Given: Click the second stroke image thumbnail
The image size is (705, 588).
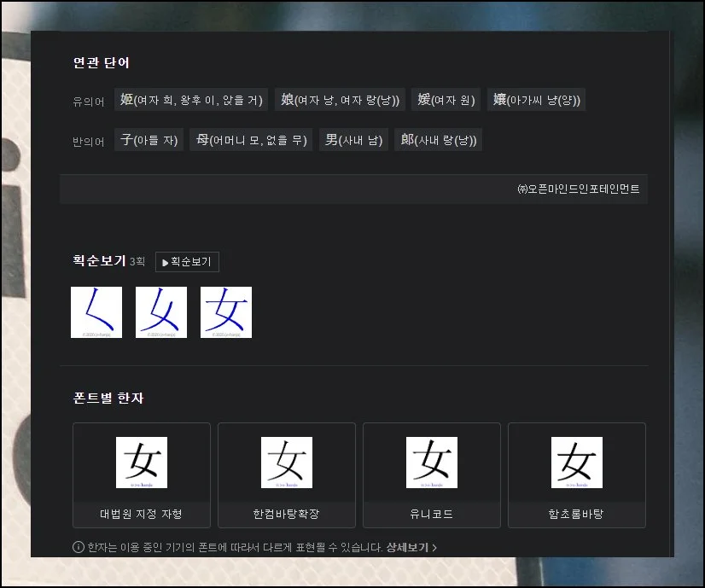Looking at the screenshot, I should tap(161, 312).
